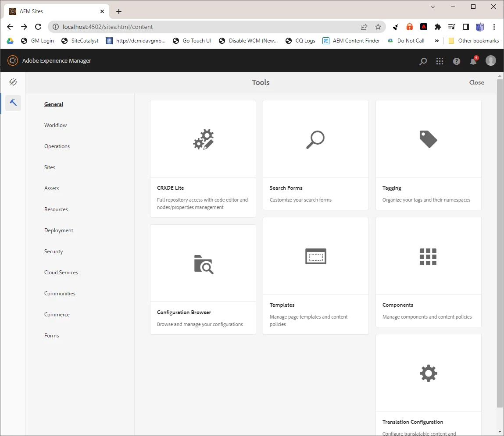Select the General category

[x=54, y=104]
